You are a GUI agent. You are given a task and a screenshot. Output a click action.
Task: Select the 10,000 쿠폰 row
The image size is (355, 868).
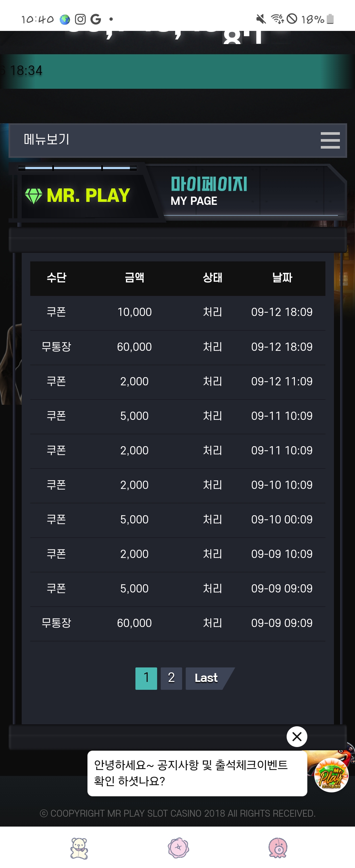point(177,312)
